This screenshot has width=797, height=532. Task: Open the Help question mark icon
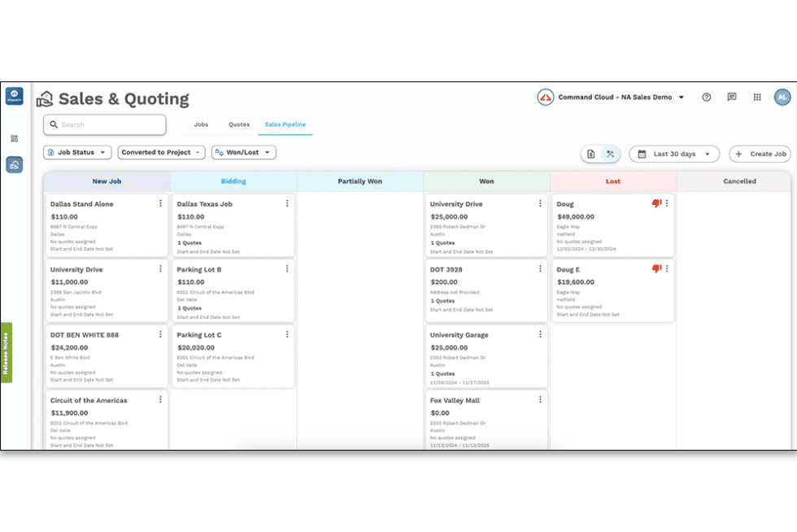coord(706,97)
